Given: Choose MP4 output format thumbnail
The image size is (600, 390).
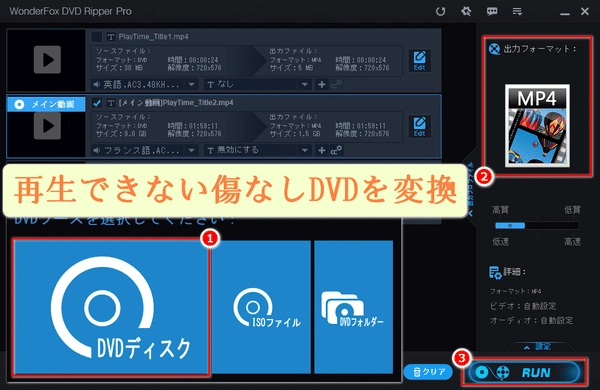Looking at the screenshot, I should click(537, 126).
